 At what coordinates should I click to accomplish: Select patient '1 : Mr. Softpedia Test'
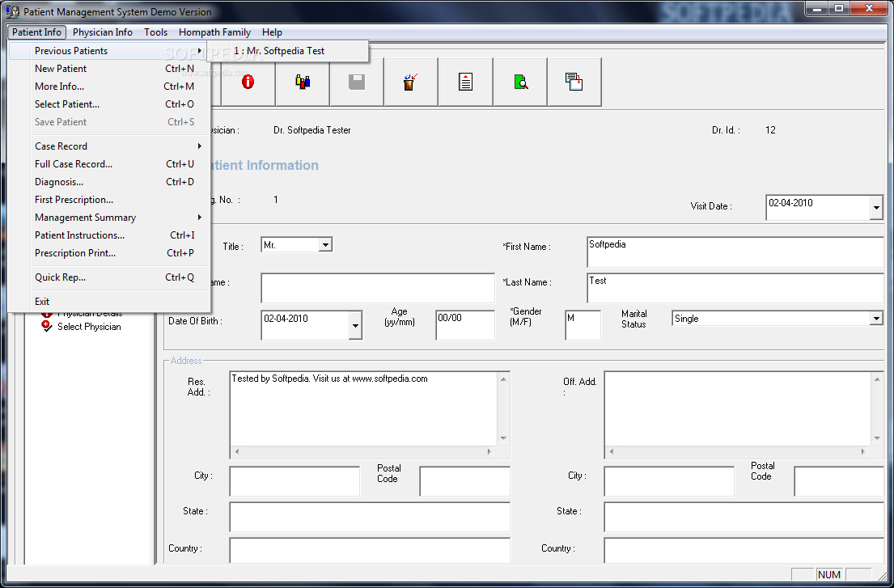pyautogui.click(x=289, y=51)
